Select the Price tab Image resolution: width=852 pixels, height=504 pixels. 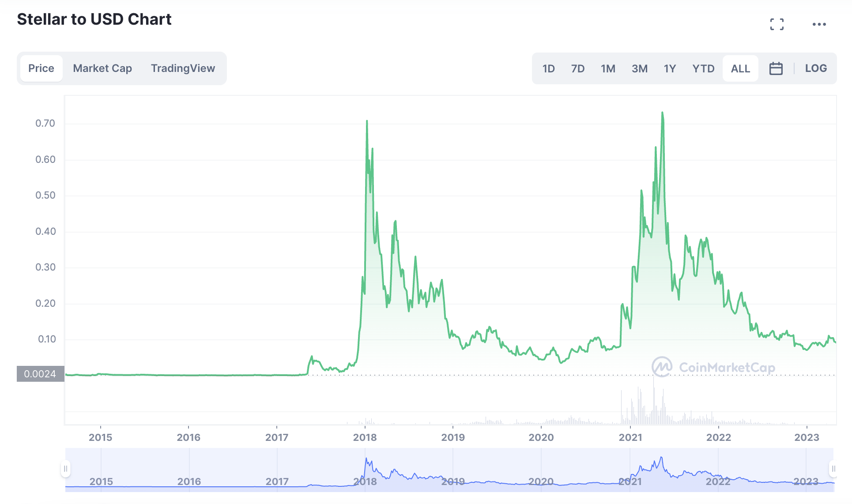coord(41,68)
